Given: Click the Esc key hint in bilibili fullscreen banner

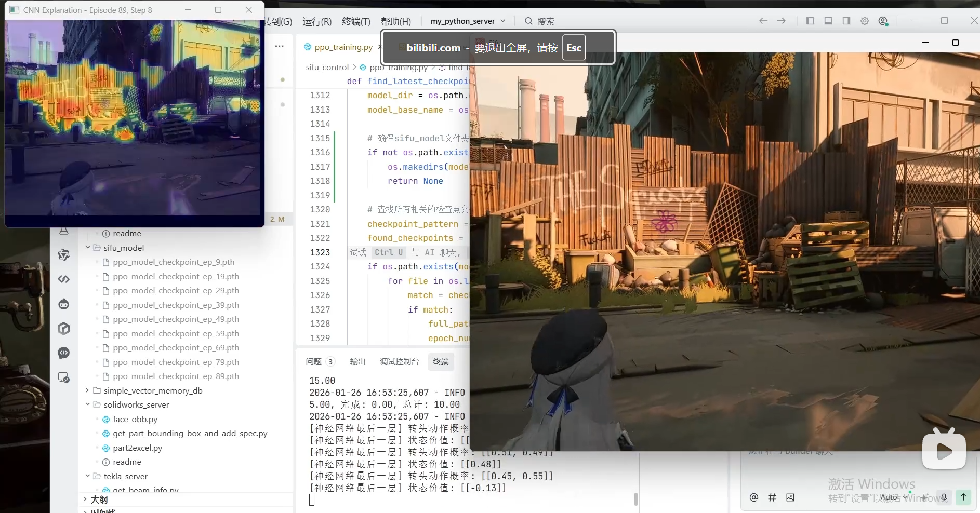Looking at the screenshot, I should pos(574,48).
